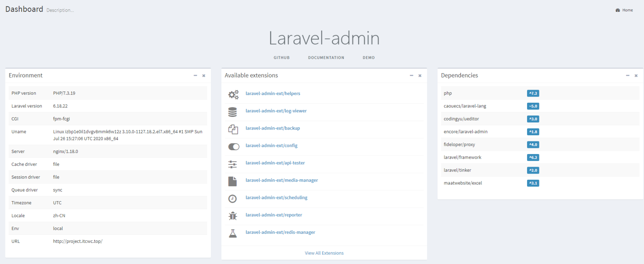Collapse the Environment panel
The width and height of the screenshot is (644, 264).
click(x=195, y=75)
